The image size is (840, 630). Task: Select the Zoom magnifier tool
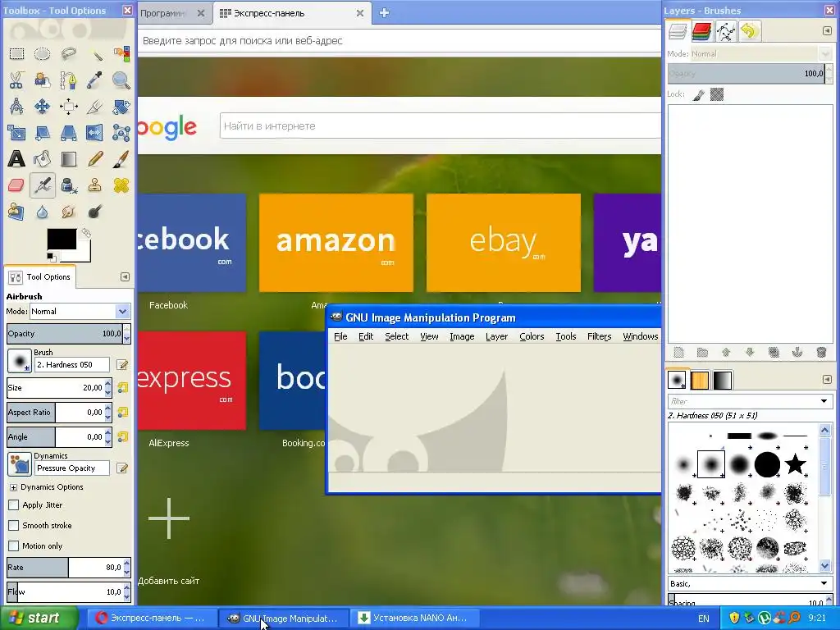click(121, 80)
